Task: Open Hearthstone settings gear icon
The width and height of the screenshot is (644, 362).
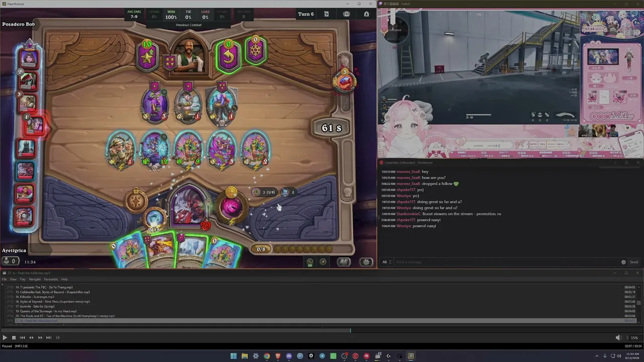Action: click(366, 262)
